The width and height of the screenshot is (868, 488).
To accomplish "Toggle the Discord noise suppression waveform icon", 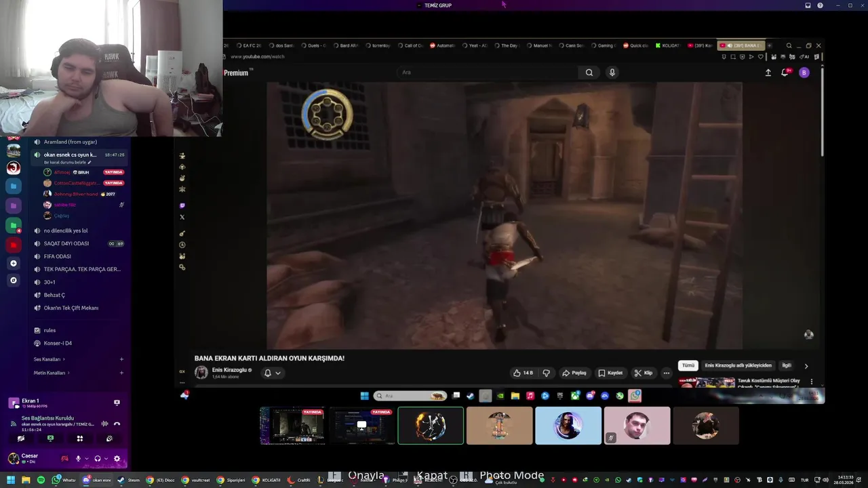I will [104, 424].
